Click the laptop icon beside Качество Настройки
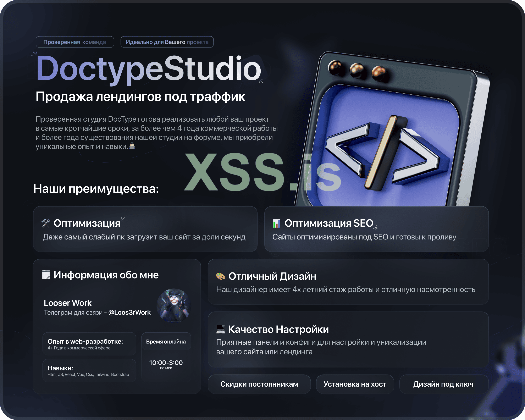The image size is (525, 420). [220, 329]
